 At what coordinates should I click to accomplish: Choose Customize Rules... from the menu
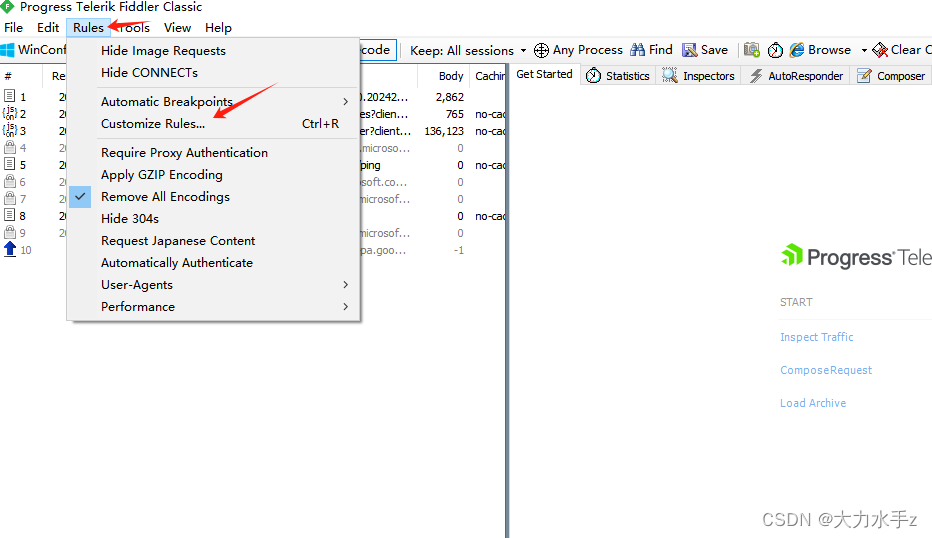213,124
